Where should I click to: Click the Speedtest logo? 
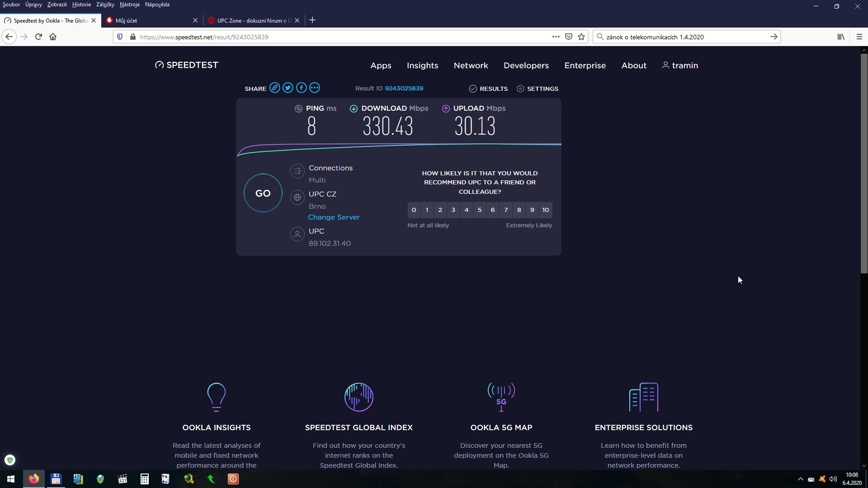[x=186, y=65]
